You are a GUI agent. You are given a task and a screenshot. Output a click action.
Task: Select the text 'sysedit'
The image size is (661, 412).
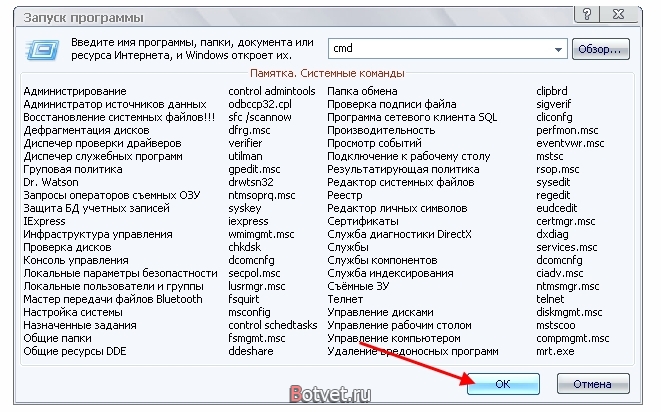553,182
